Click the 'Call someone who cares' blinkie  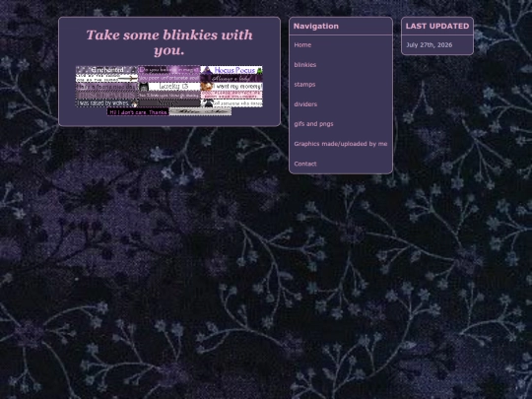click(x=232, y=103)
